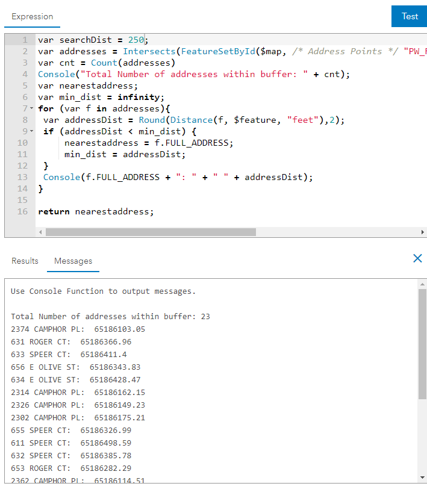Place the cursor on line 1, searchDist value 250
This screenshot has height=504, width=427.
coord(136,40)
